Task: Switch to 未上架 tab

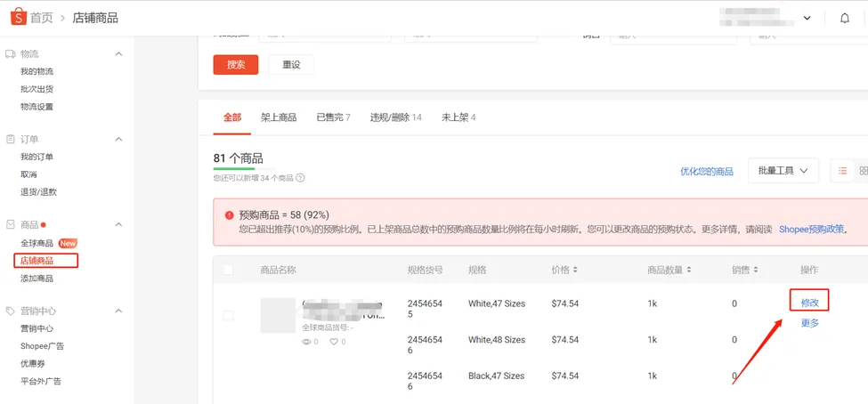Action: point(458,117)
